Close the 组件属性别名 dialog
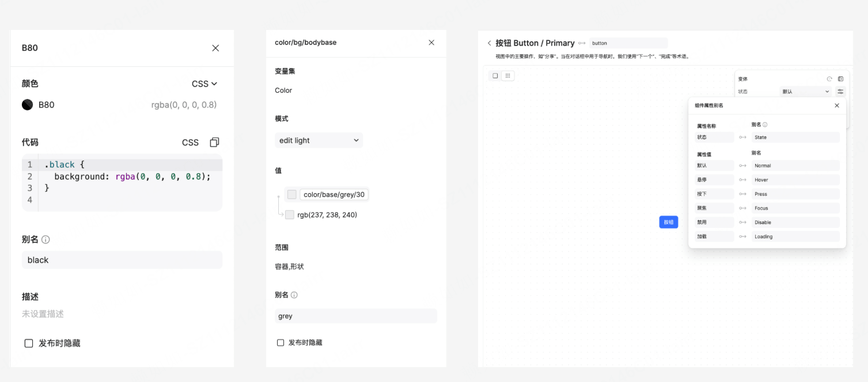This screenshot has height=382, width=868. point(837,106)
